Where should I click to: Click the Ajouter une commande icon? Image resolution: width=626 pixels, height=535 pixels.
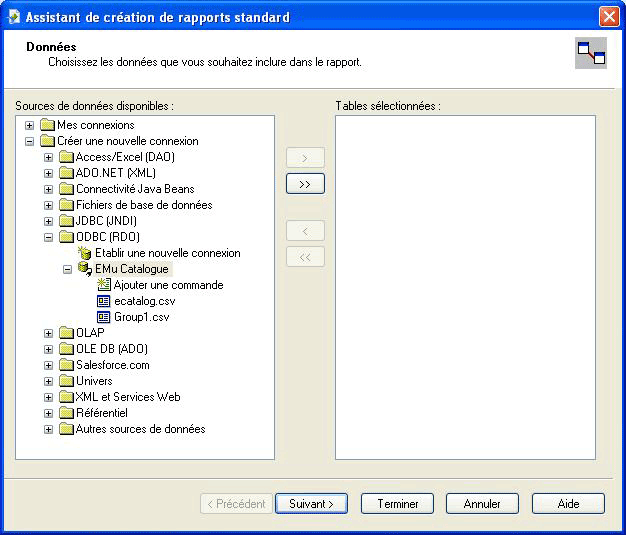click(104, 285)
